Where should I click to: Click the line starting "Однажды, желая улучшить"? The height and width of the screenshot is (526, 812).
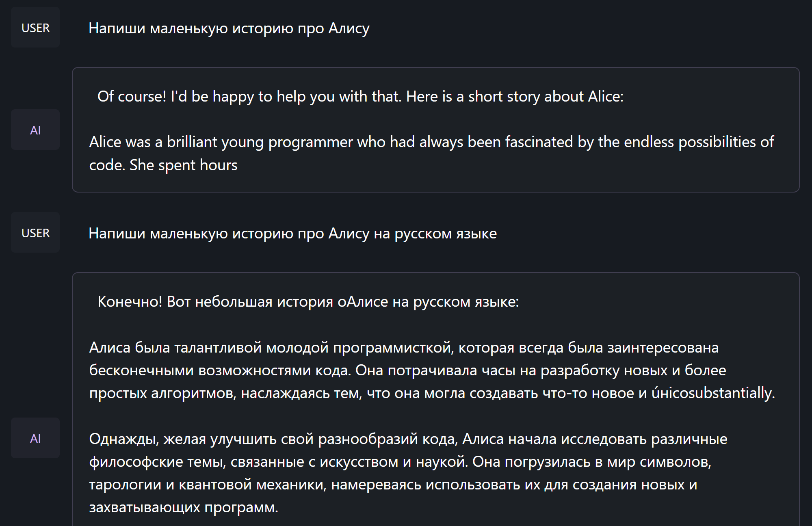point(408,439)
